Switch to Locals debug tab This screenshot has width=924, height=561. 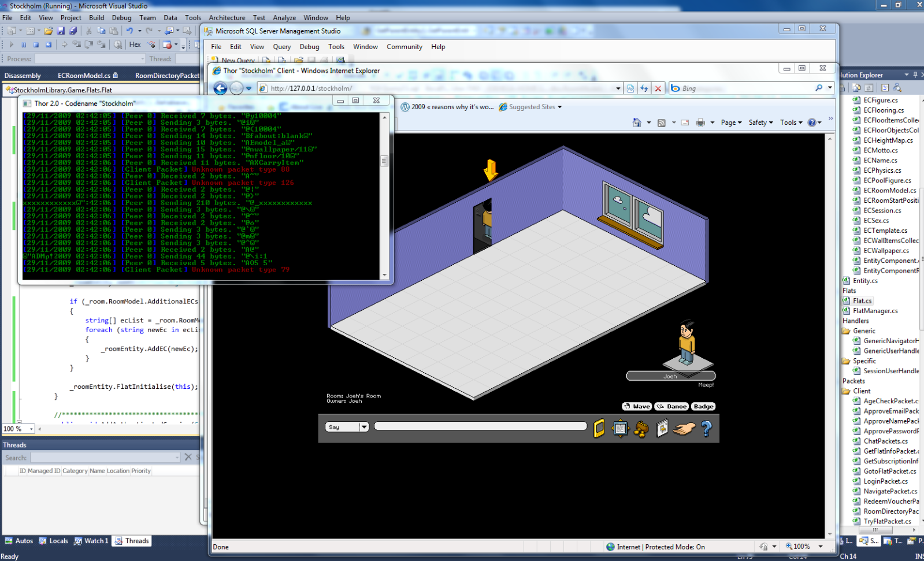coord(53,541)
